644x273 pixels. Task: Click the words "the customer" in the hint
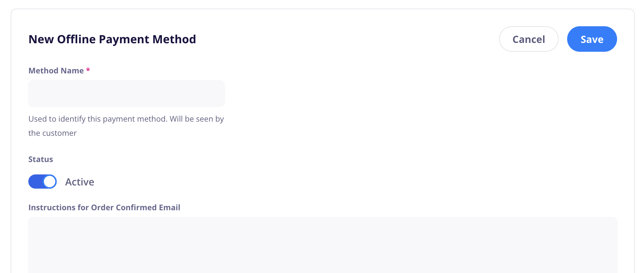tap(52, 133)
